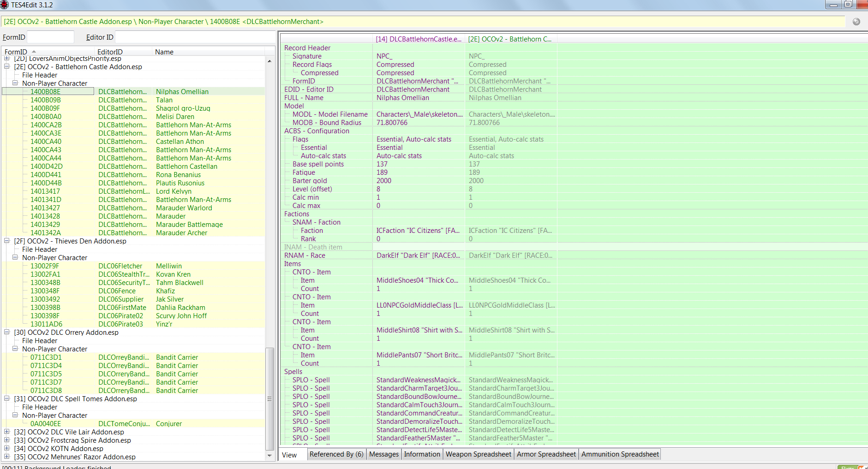Select record 1400D441 Rona Benanius

(134, 174)
